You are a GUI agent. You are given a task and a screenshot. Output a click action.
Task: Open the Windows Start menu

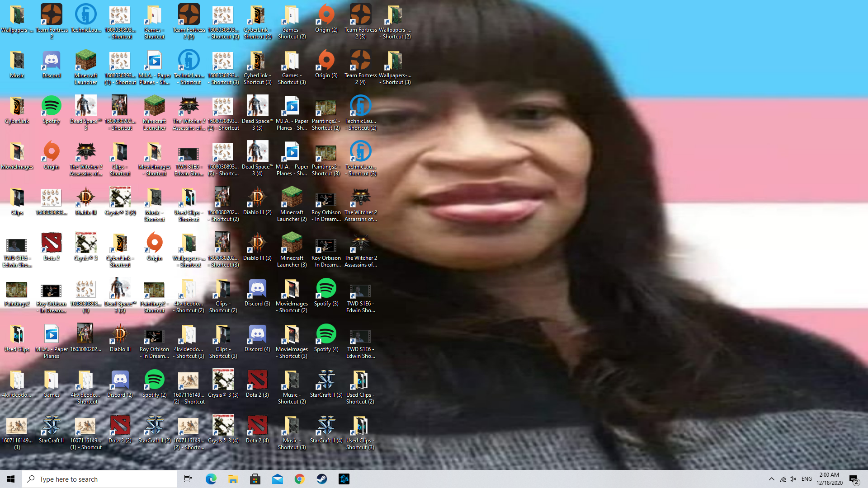pyautogui.click(x=11, y=479)
